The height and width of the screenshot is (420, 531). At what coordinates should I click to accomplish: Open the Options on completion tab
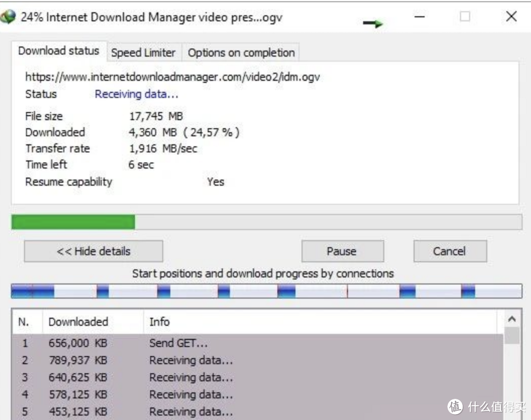[x=241, y=53]
